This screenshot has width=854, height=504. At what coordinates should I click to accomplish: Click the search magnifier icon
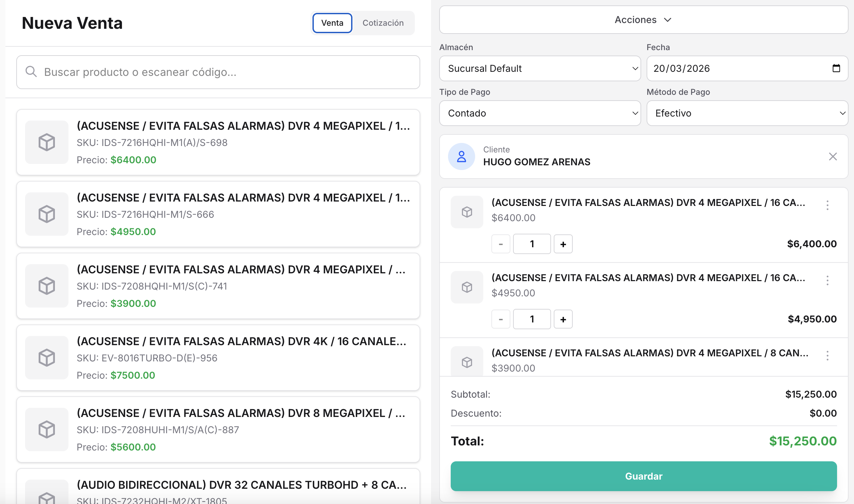click(x=31, y=72)
